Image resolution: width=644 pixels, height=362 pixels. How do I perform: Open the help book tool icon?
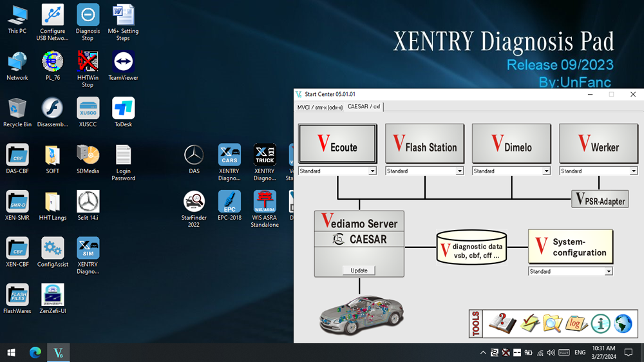click(x=502, y=323)
